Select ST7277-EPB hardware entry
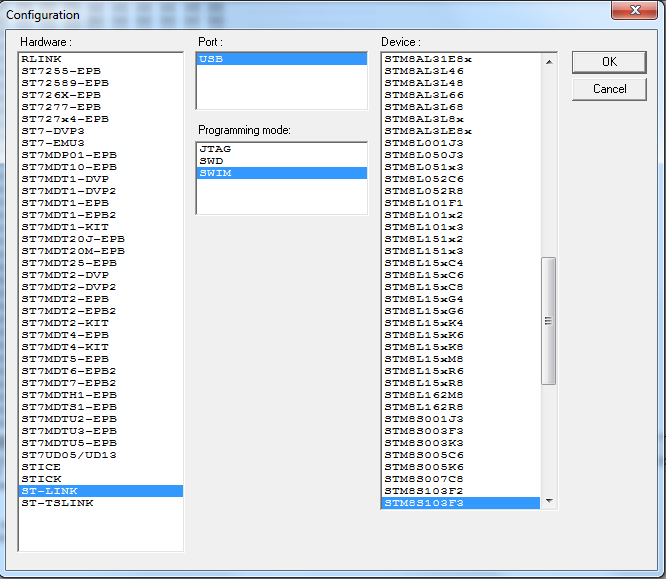 (101, 107)
